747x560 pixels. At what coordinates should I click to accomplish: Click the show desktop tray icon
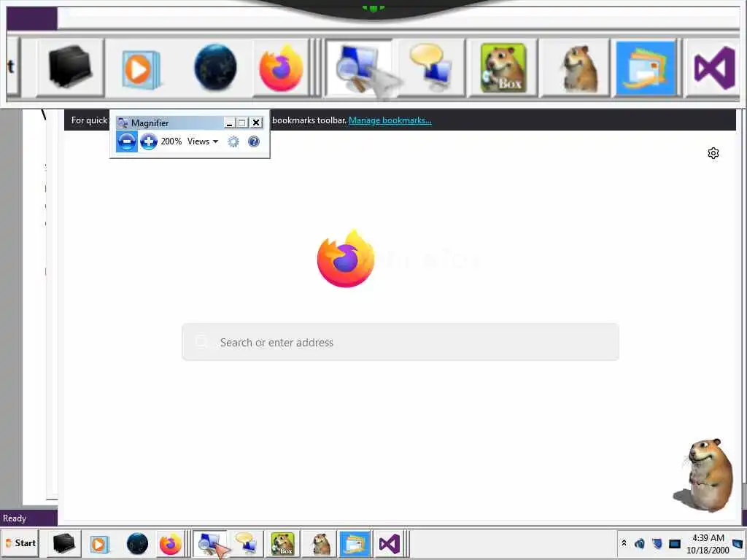(738, 543)
